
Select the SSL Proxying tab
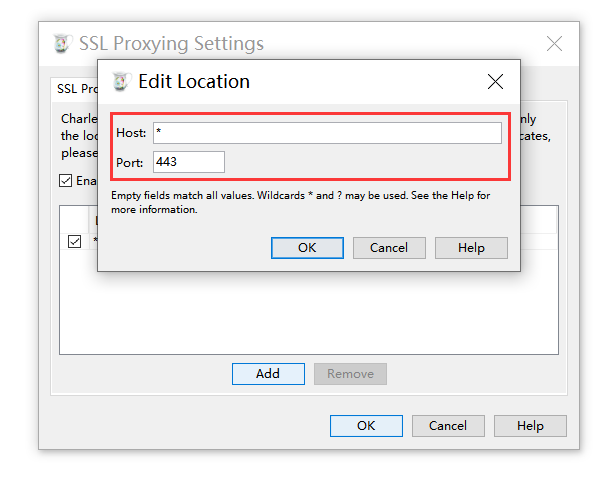tap(75, 89)
